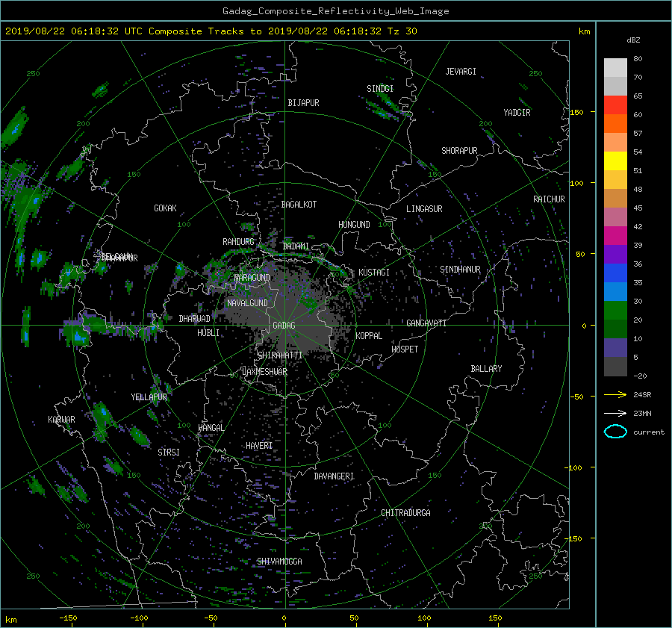
Task: Click the Gadag Composite Reflectivity title text
Action: 335,11
